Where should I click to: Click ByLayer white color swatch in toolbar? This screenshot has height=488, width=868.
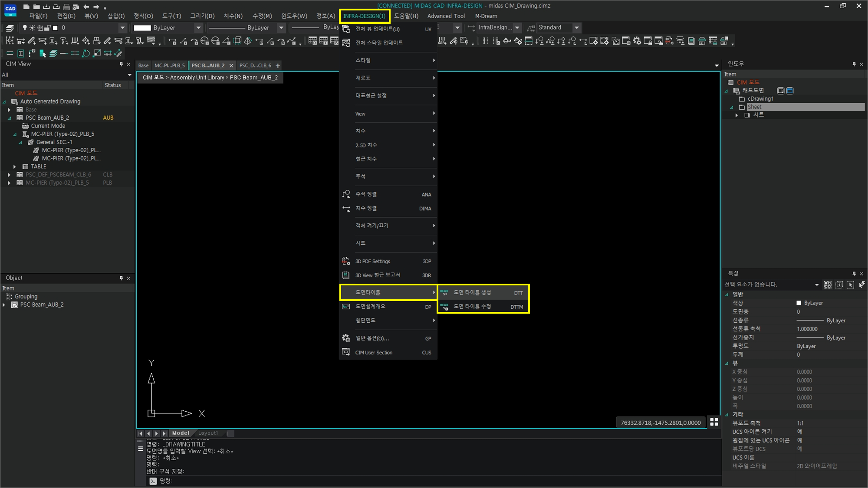[142, 28]
